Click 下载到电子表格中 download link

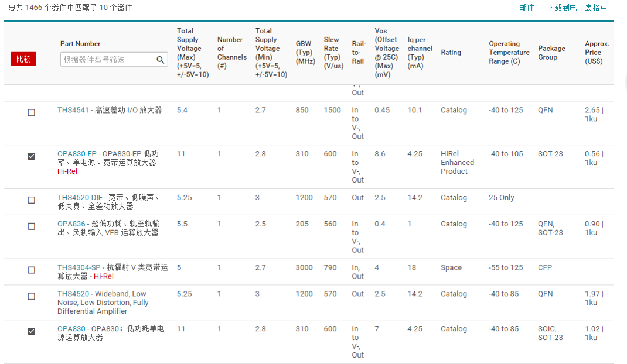pyautogui.click(x=577, y=8)
